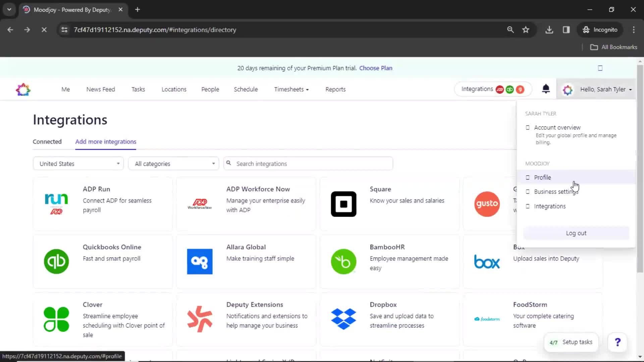
Task: Click the Integrations status icon bar
Action: 492,89
